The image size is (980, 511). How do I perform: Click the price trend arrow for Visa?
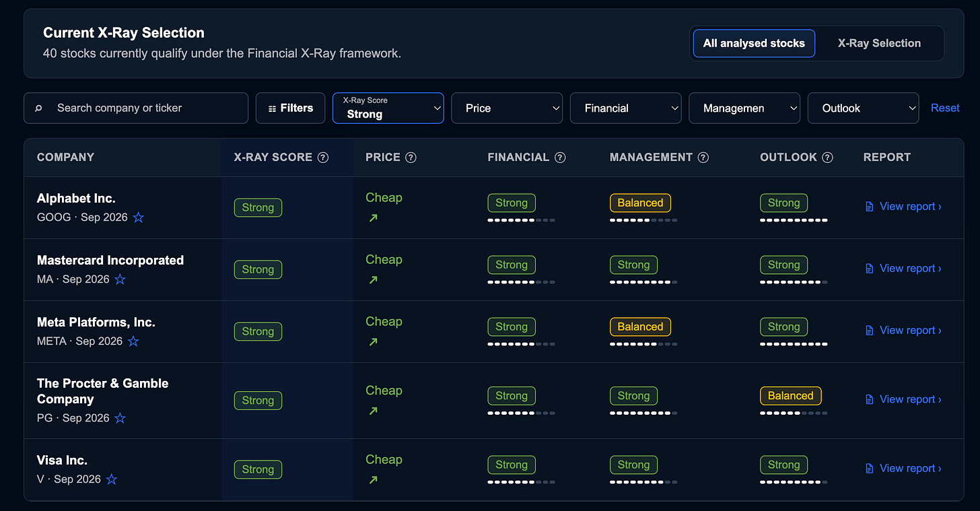click(373, 479)
